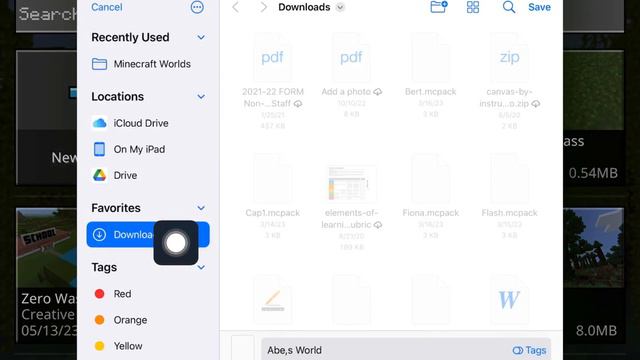Collapse the Locations section
The image size is (640, 360).
pyautogui.click(x=201, y=97)
